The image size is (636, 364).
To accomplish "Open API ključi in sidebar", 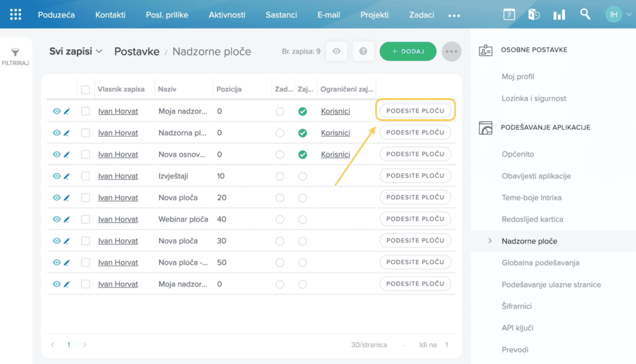I will (517, 328).
